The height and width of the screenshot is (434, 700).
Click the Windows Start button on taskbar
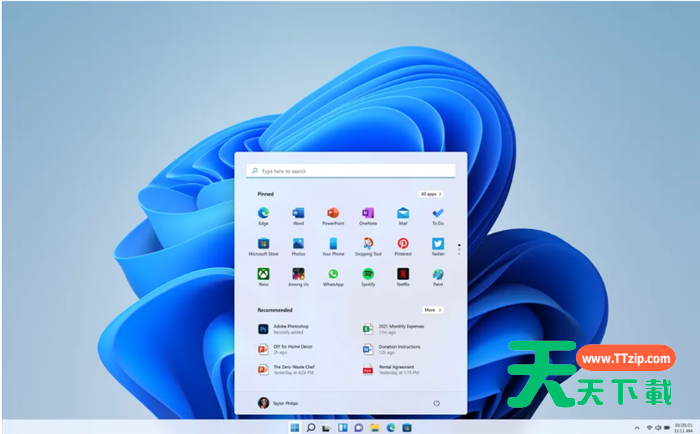(295, 428)
